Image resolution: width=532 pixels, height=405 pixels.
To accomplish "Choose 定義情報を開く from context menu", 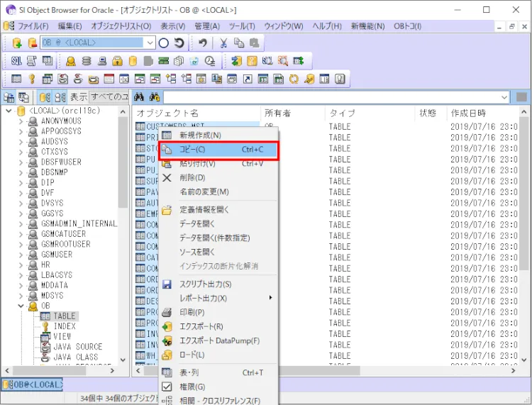I will [219, 210].
